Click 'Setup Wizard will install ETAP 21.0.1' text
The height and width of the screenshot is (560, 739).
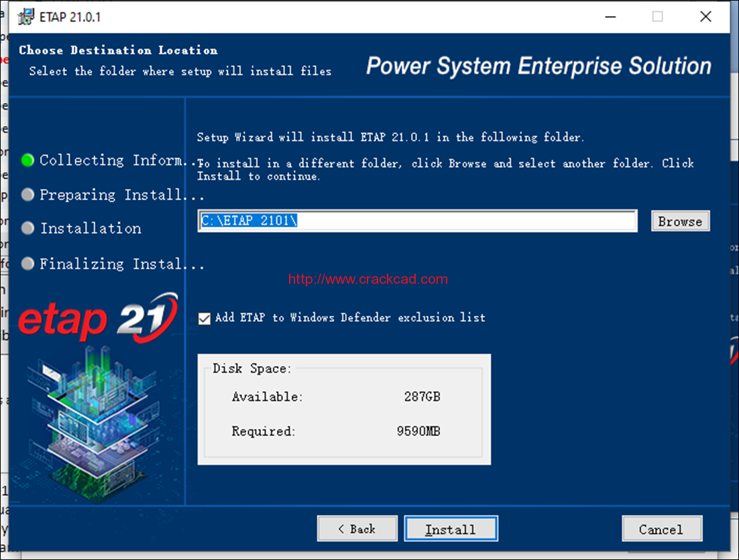pos(390,137)
